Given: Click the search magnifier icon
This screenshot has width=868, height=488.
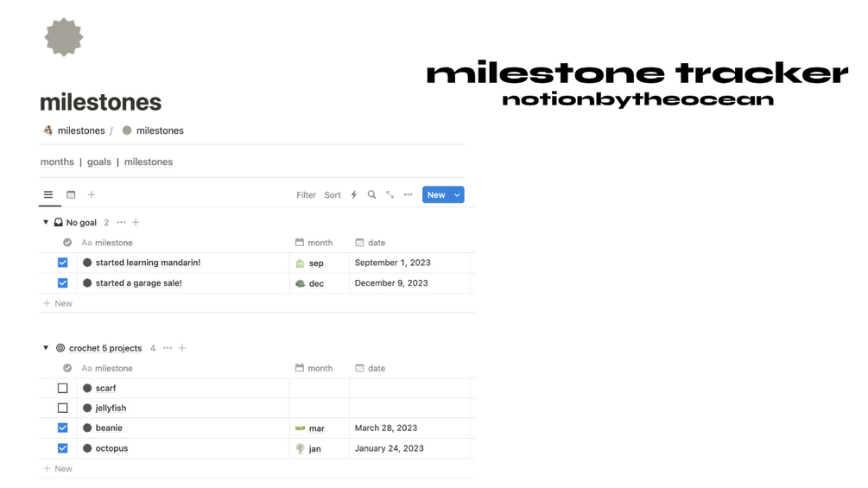Looking at the screenshot, I should coord(372,194).
